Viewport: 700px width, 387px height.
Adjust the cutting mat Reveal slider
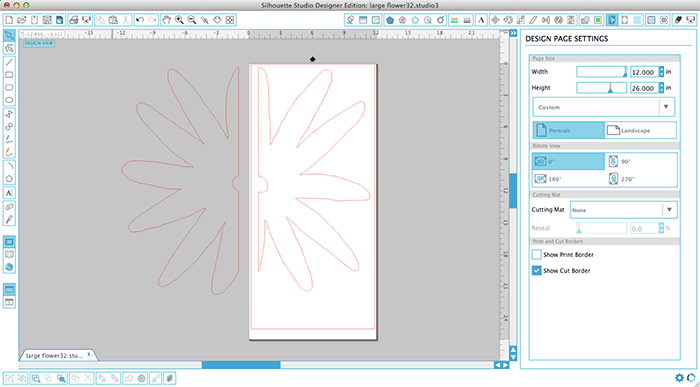click(602, 228)
